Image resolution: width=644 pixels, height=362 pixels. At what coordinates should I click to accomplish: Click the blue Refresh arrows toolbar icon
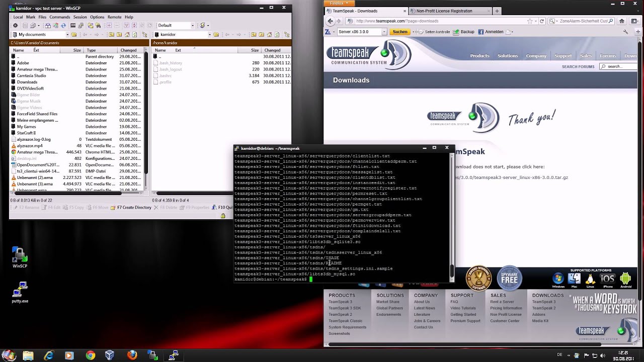[x=63, y=25]
